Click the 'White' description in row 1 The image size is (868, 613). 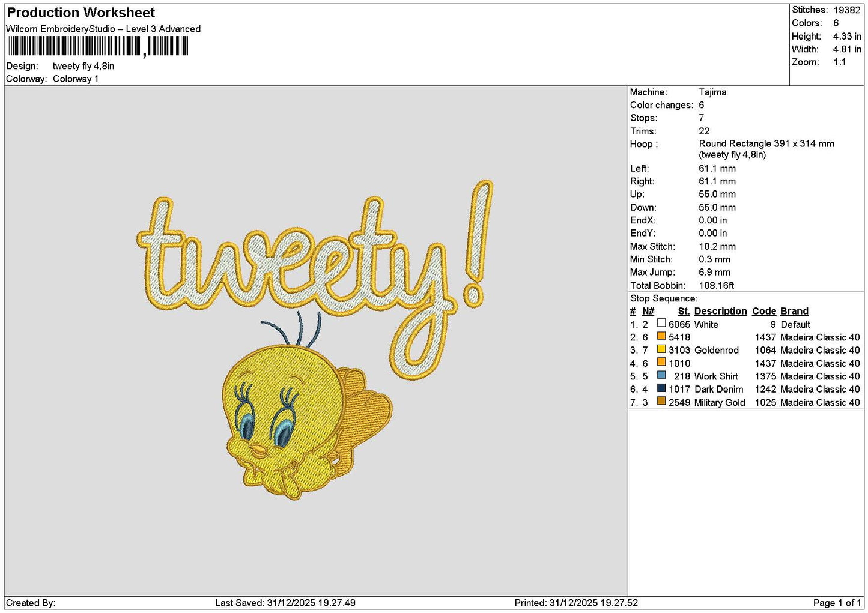point(706,324)
